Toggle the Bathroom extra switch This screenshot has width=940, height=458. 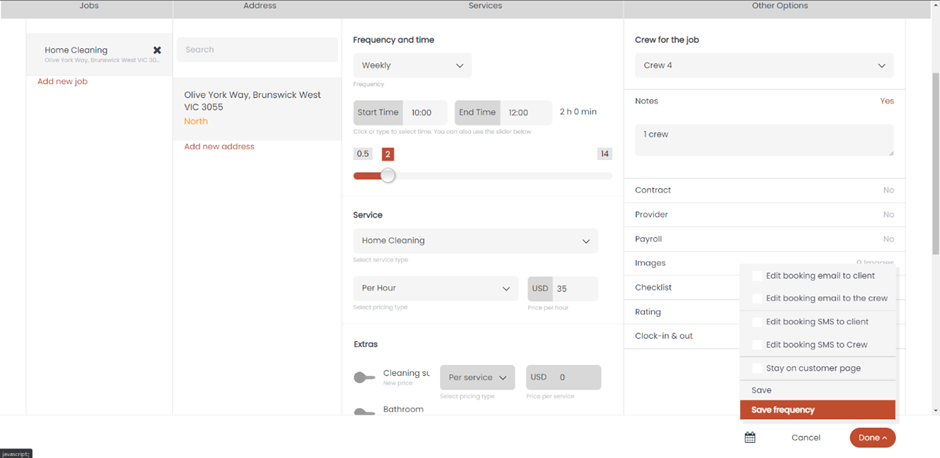(364, 412)
